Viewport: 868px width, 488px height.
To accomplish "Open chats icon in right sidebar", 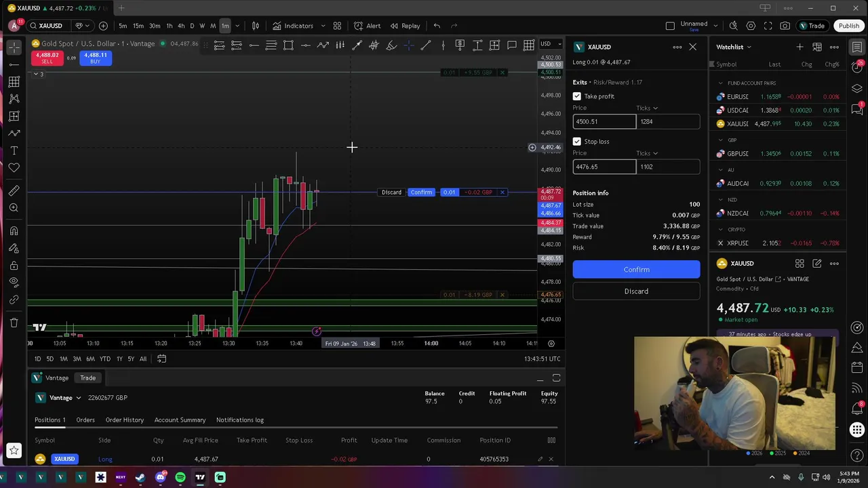I will pyautogui.click(x=857, y=108).
